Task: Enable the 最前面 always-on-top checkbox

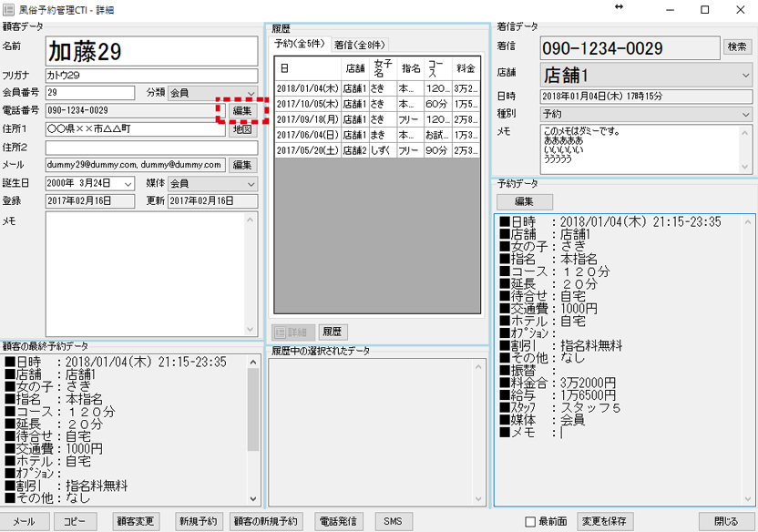Action: [530, 522]
